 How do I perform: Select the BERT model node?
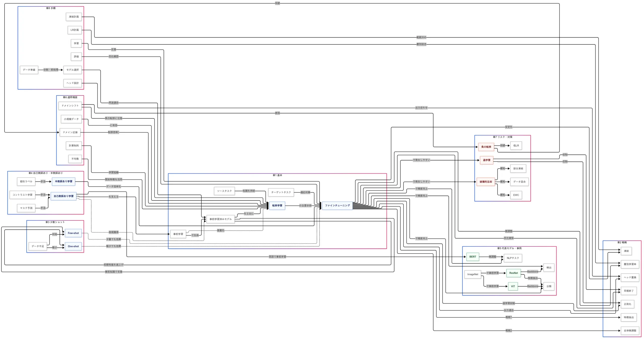tap(472, 257)
